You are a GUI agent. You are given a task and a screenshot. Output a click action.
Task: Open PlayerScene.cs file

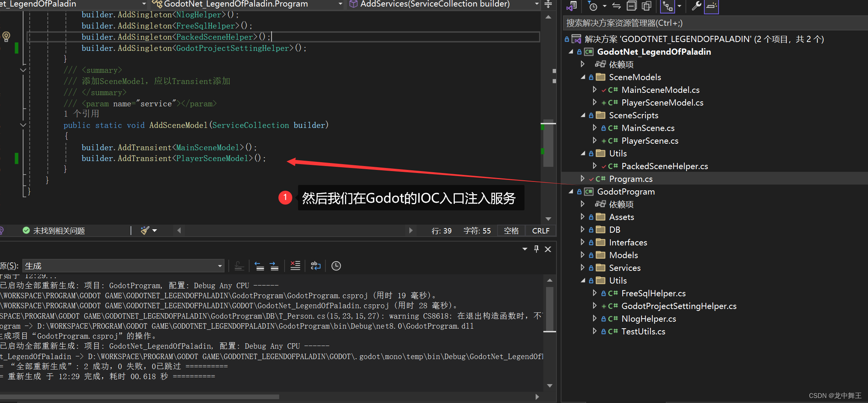(650, 141)
